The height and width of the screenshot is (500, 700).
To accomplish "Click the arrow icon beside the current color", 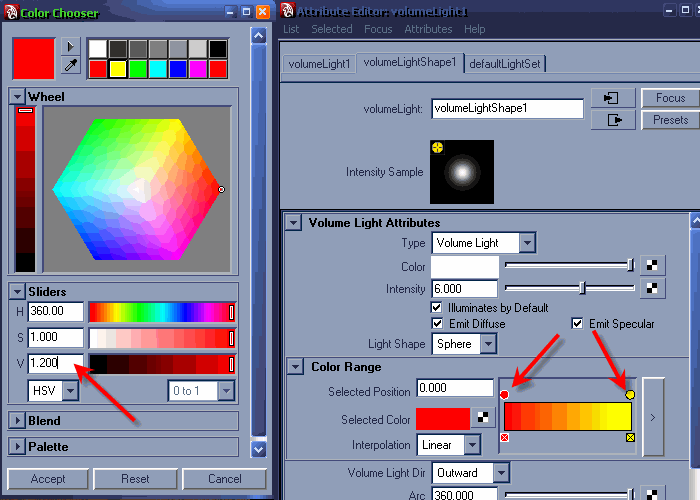I will click(x=70, y=46).
